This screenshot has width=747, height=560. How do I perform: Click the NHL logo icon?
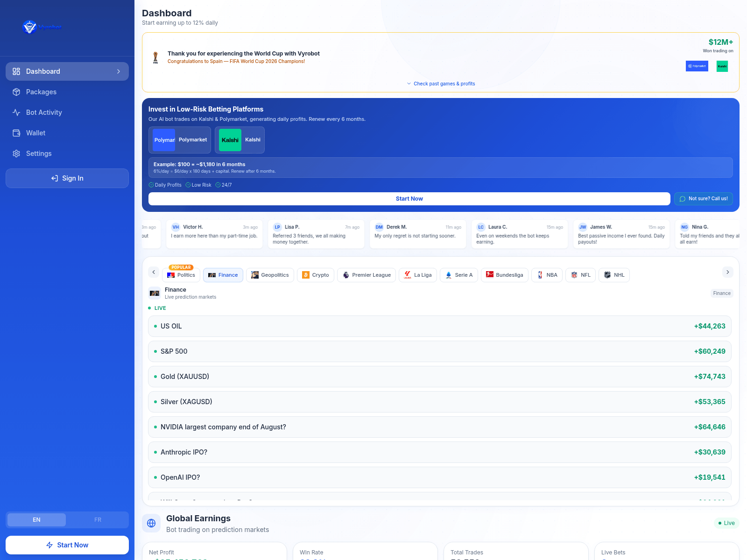[x=607, y=275]
